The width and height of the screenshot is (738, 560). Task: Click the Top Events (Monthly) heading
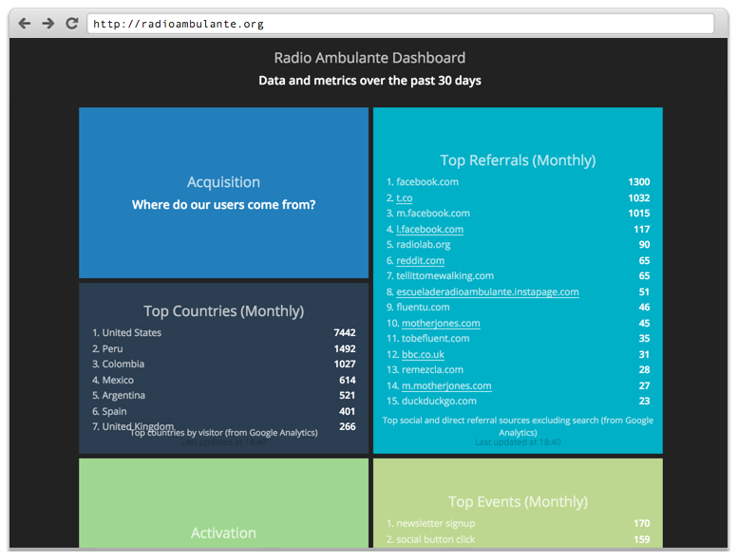click(x=518, y=502)
